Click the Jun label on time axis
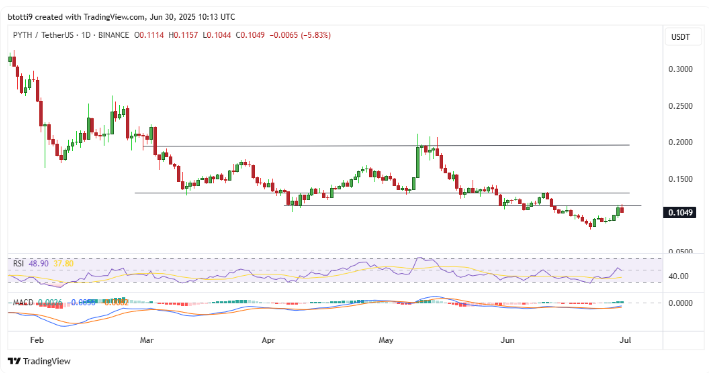 click(x=507, y=340)
